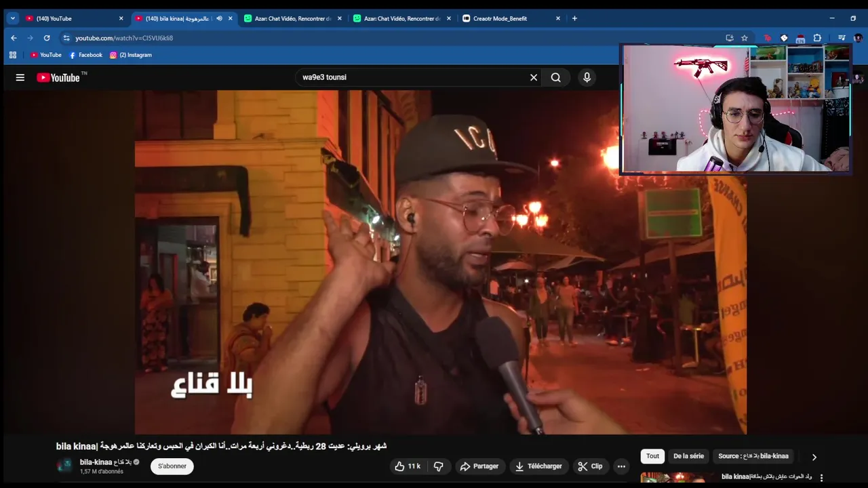
Task: Install app using the address bar install icon
Action: pos(730,38)
